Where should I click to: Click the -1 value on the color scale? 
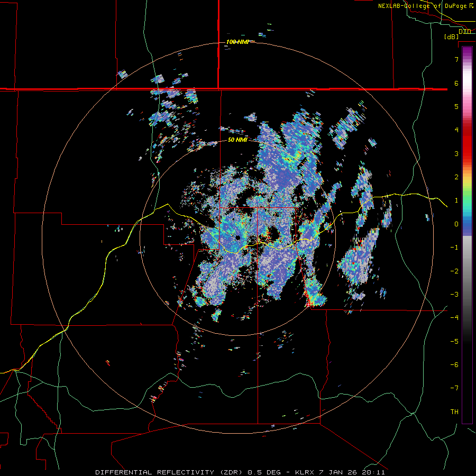tap(454, 248)
